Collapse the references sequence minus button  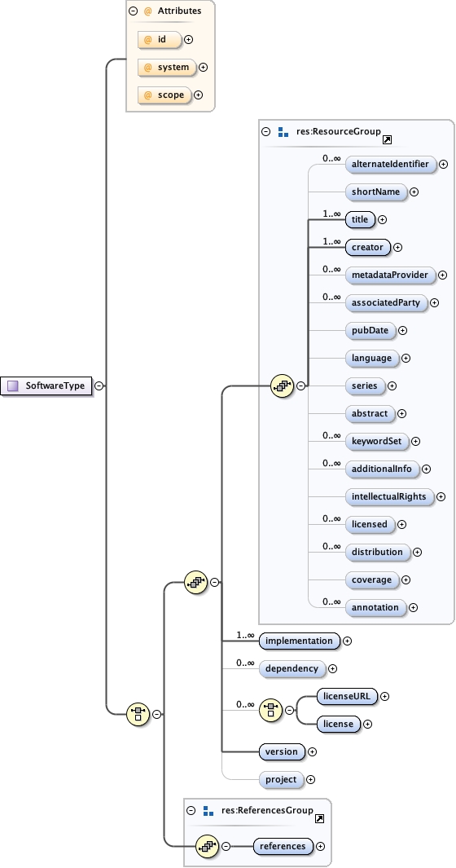pos(226,847)
